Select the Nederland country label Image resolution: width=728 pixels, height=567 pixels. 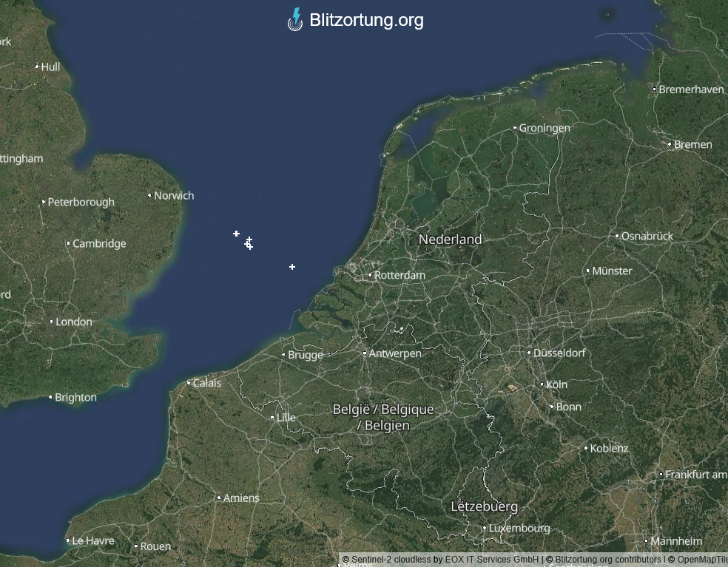[x=450, y=240]
